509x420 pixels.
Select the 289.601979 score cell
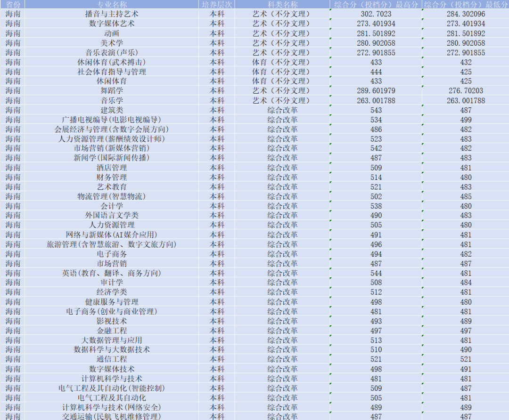coord(376,91)
